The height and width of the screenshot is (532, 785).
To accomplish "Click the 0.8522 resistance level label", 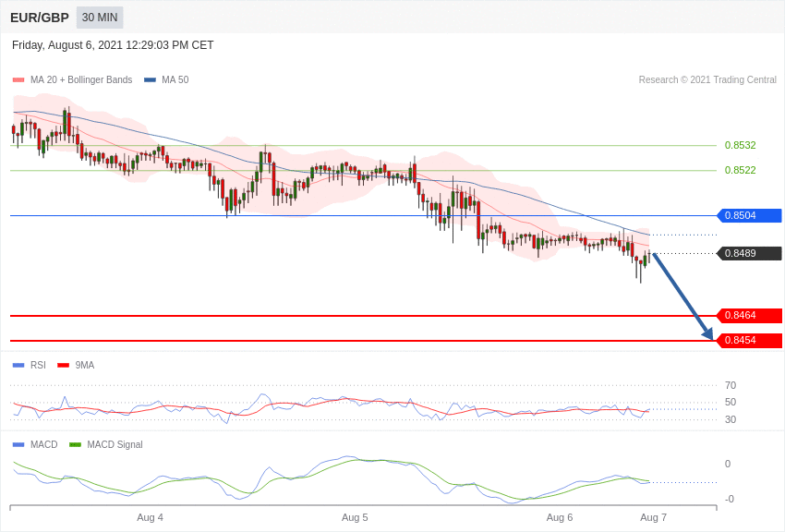I will click(x=741, y=170).
